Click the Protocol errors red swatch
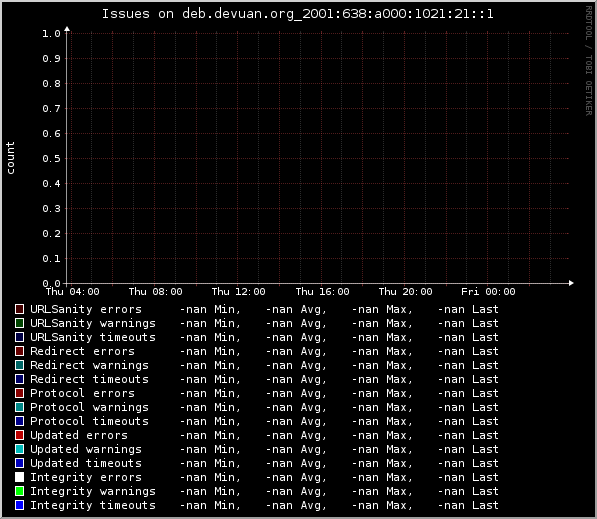Image resolution: width=597 pixels, height=519 pixels. [x=19, y=393]
